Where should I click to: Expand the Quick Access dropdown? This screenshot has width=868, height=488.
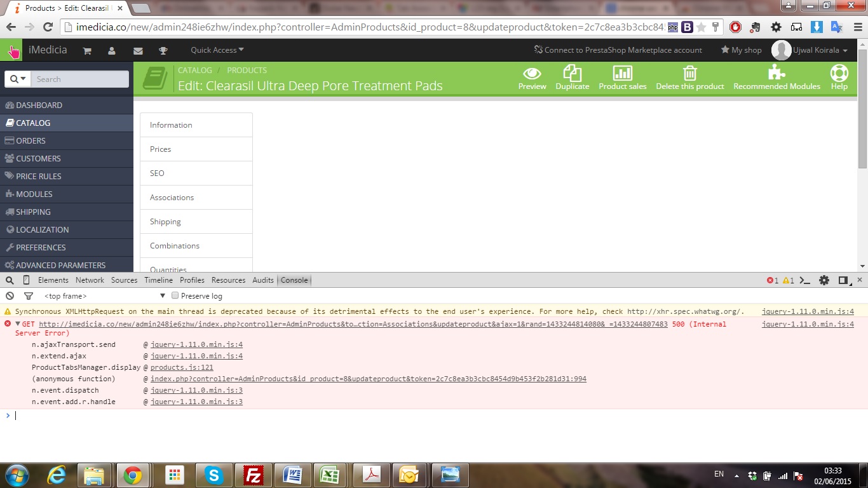[x=217, y=50]
